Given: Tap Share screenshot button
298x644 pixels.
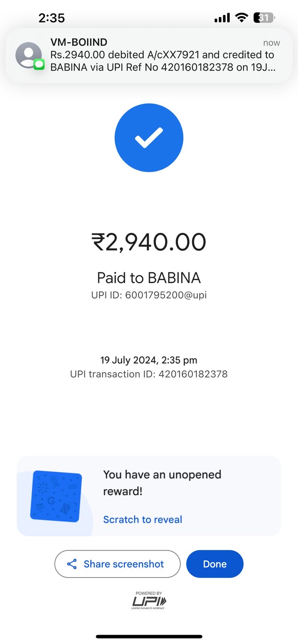Looking at the screenshot, I should (117, 564).
